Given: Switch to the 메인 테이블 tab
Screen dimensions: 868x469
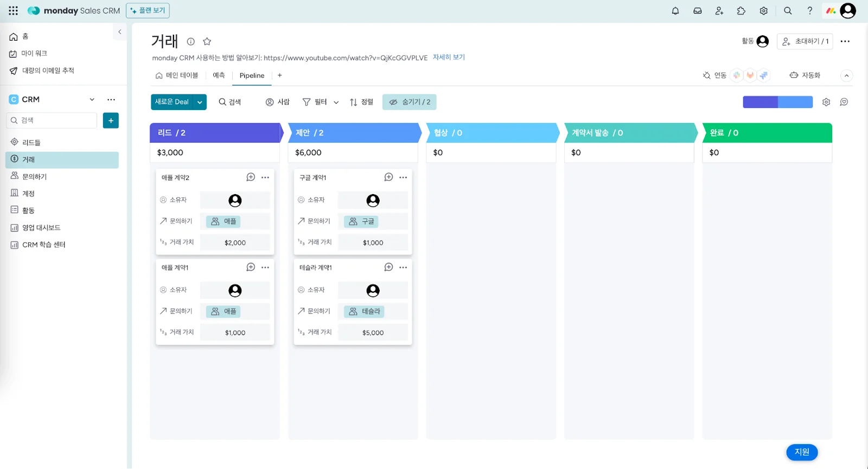Looking at the screenshot, I should [x=177, y=75].
